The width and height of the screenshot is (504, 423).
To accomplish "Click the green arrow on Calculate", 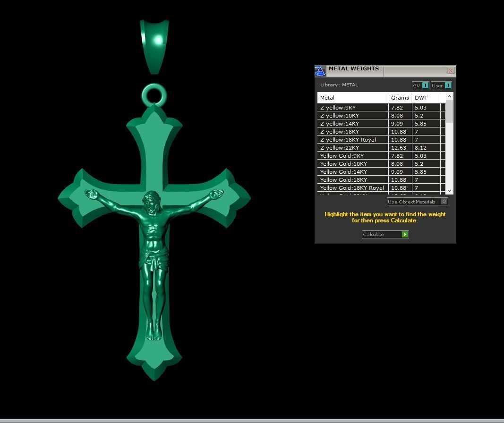I will [x=405, y=235].
